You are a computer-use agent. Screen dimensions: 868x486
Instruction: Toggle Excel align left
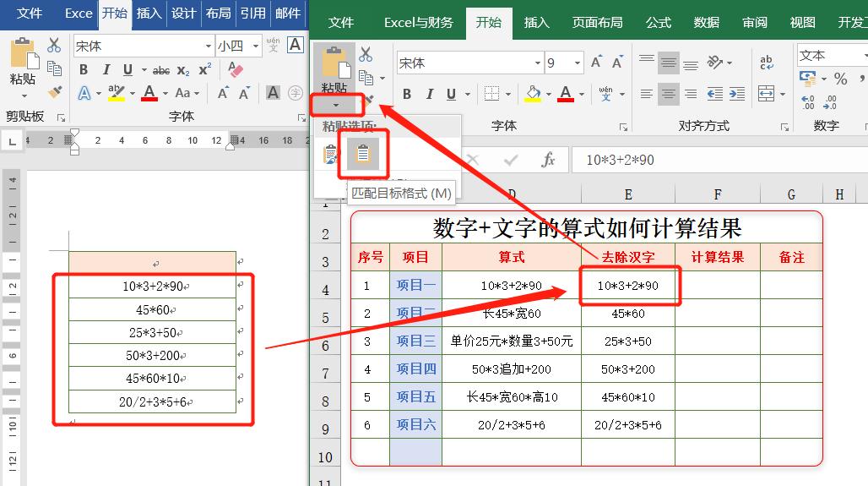pyautogui.click(x=646, y=94)
